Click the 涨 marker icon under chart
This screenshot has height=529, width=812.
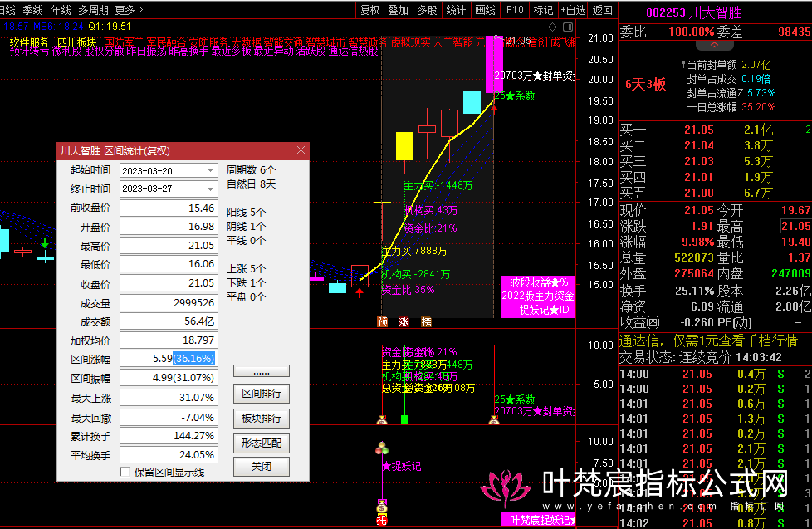click(x=404, y=321)
